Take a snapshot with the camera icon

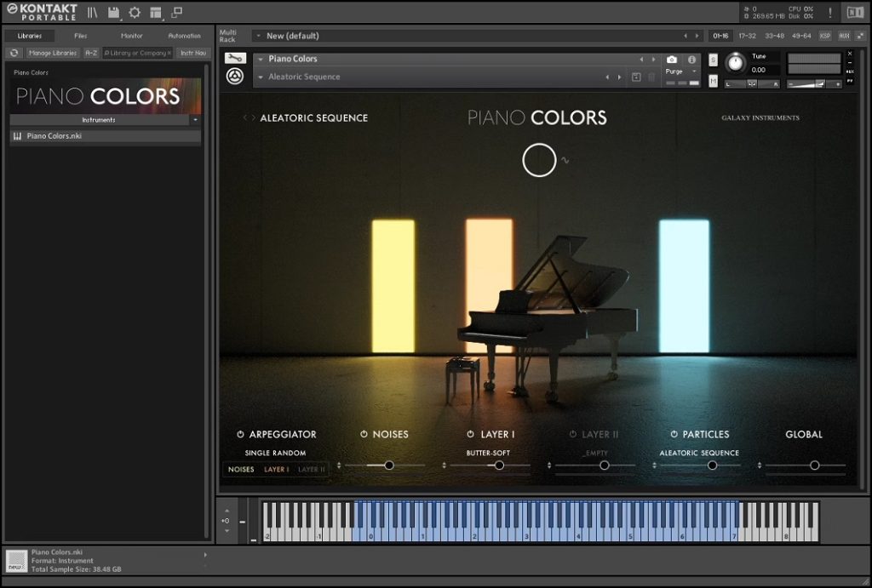pyautogui.click(x=672, y=60)
